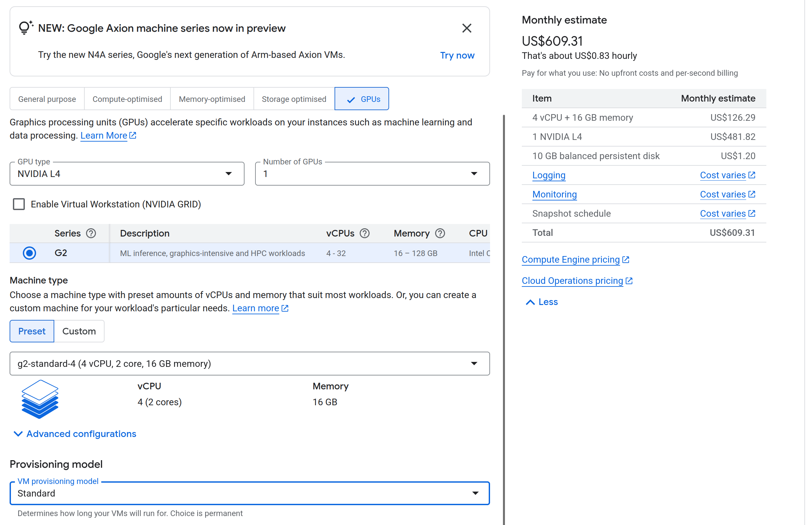
Task: Dismiss the Axion preview banner
Action: click(x=467, y=28)
